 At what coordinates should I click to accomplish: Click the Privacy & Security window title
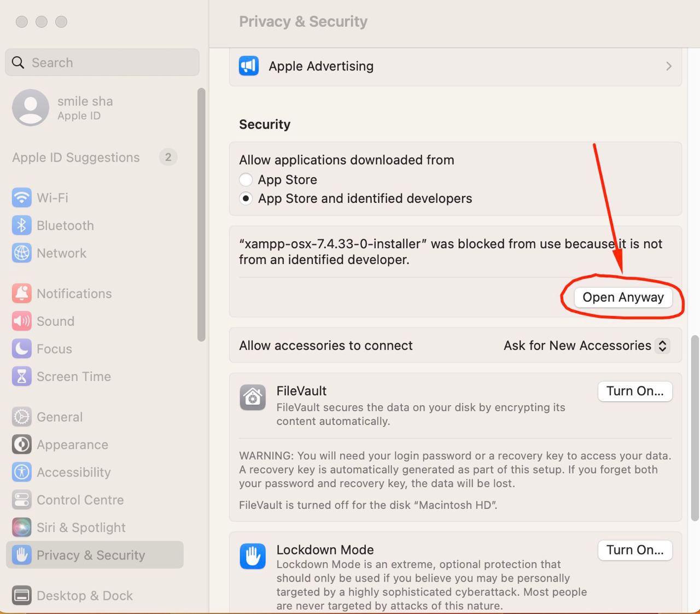[303, 21]
